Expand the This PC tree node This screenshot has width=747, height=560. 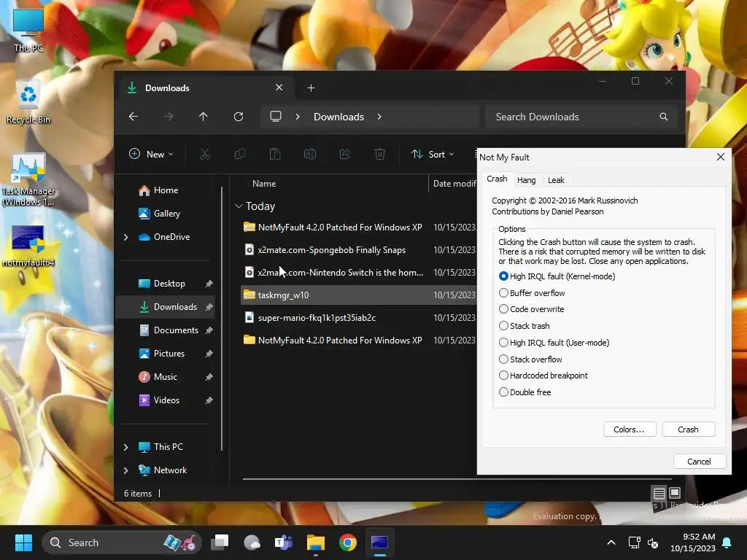click(125, 447)
